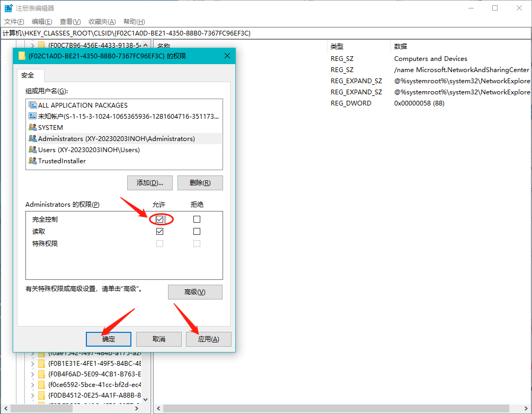The height and width of the screenshot is (414, 532).
Task: Click the Registry Editor app icon in title bar
Action: [8, 8]
